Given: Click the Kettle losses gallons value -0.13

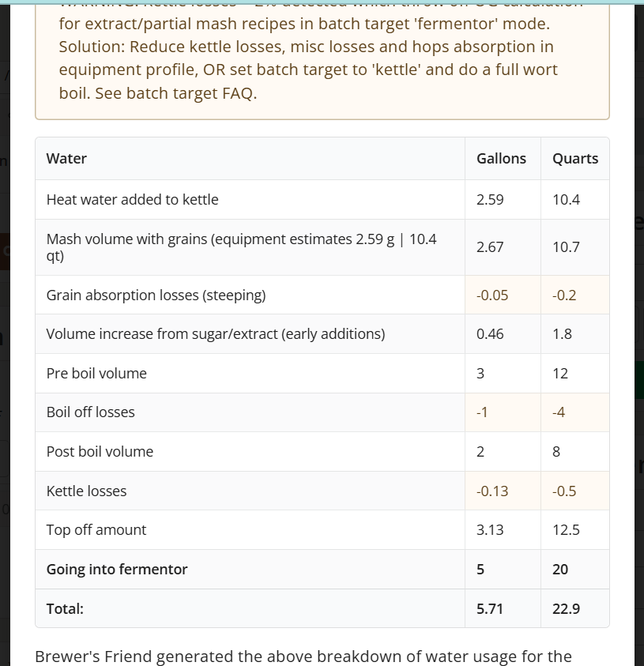Looking at the screenshot, I should point(492,491).
